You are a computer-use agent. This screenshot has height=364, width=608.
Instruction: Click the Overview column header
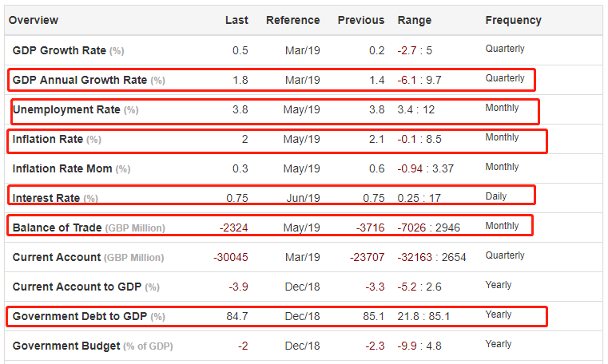pos(34,20)
